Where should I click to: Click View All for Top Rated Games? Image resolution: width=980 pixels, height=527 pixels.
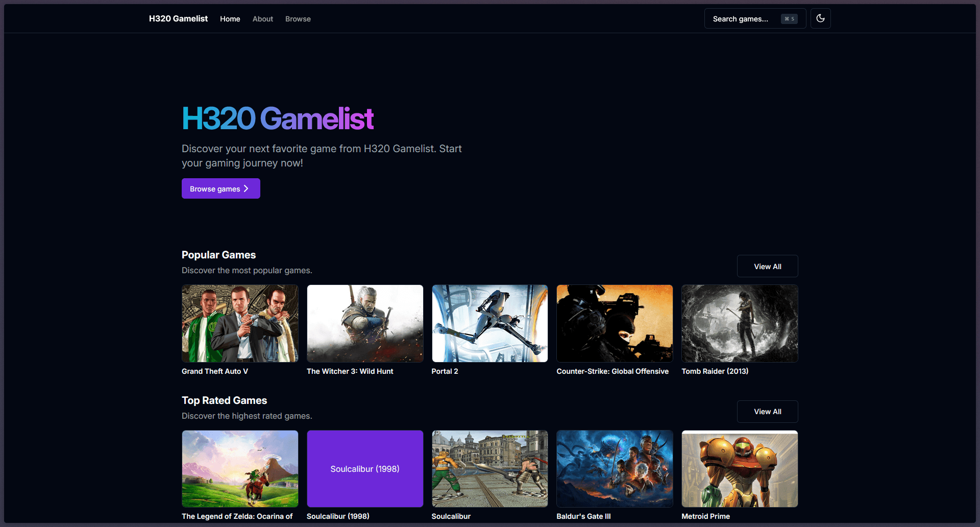[767, 412]
